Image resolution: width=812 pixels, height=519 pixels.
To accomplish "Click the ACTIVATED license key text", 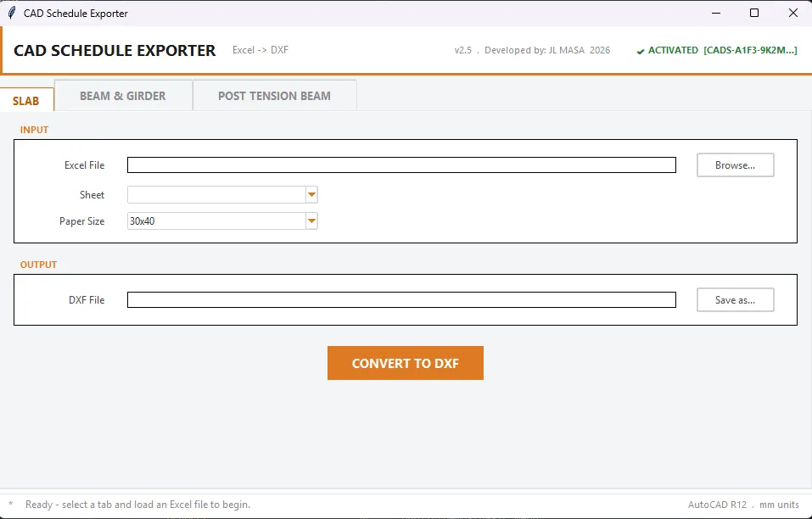I will (722, 50).
